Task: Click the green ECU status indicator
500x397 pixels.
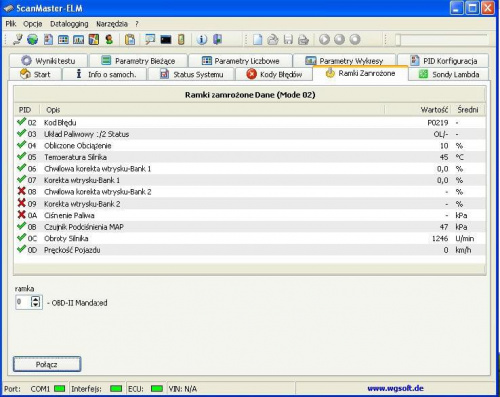Action: (157, 388)
